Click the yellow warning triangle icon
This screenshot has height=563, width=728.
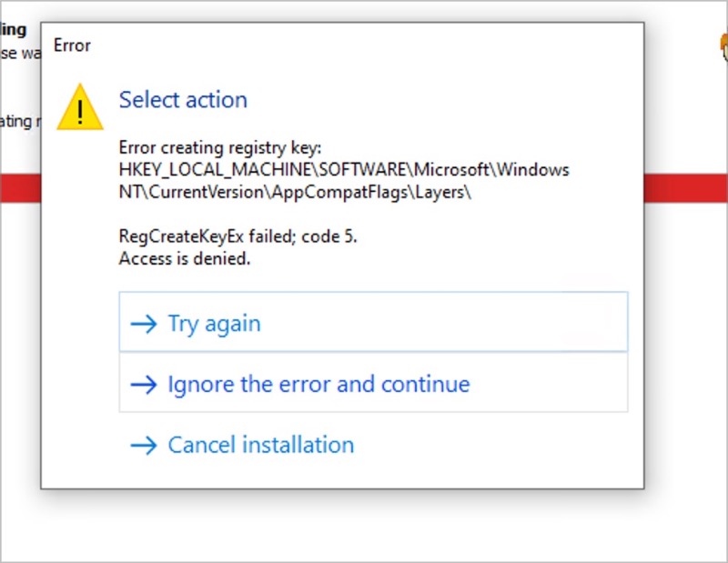pyautogui.click(x=80, y=107)
